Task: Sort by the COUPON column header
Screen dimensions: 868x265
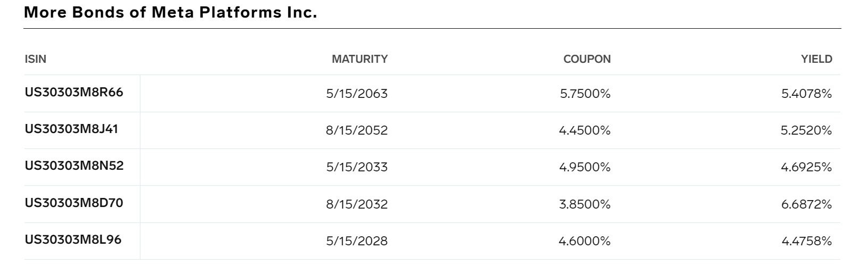Action: coord(587,59)
